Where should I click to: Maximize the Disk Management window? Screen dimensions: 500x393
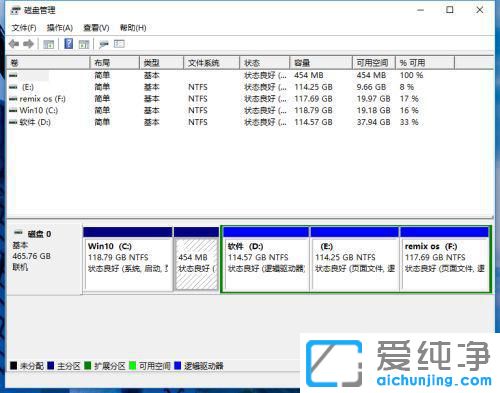pyautogui.click(x=450, y=10)
